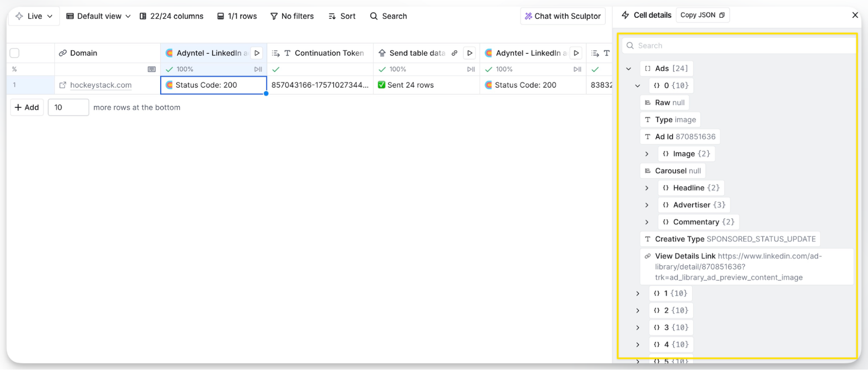
Task: Click the Advertiser {3} label
Action: (694, 205)
